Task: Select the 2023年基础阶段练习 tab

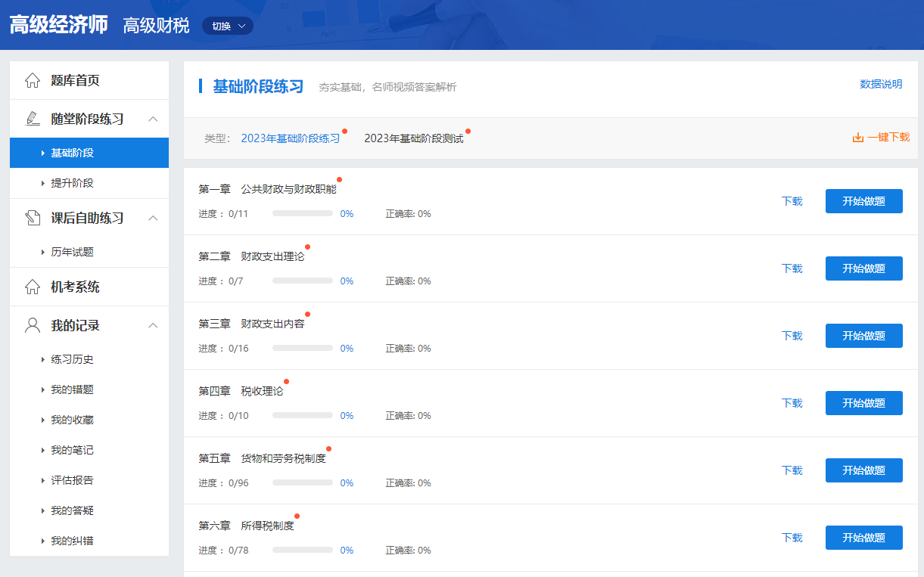Action: 290,138
